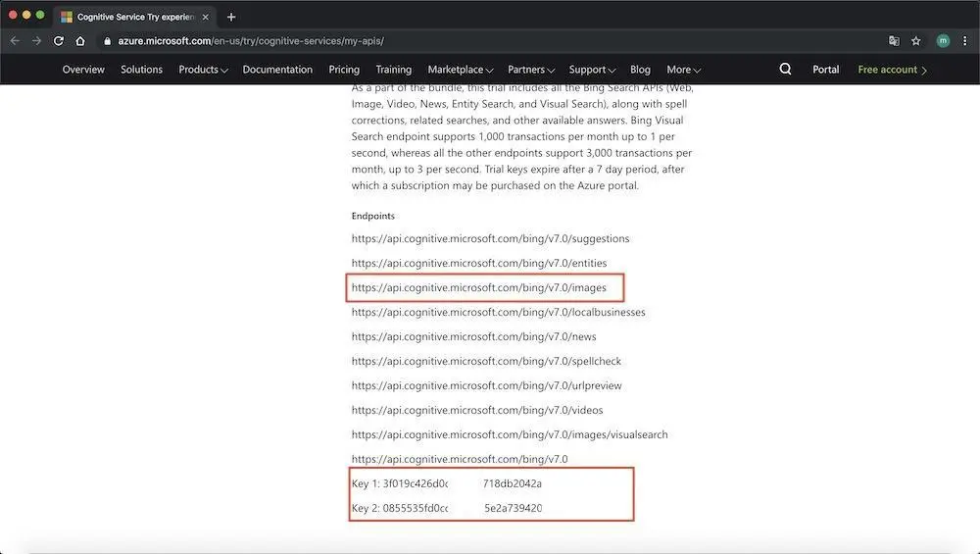Click the padlock site security icon
This screenshot has width=980, height=554.
pos(108,40)
